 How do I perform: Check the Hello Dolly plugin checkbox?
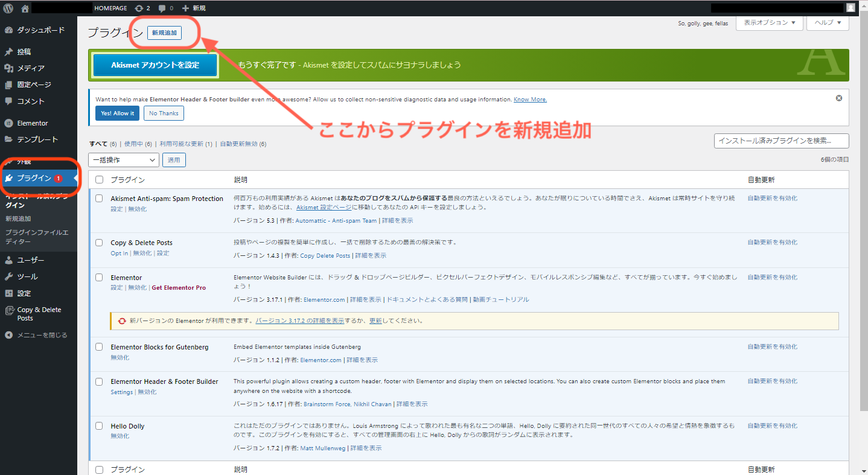pos(99,426)
